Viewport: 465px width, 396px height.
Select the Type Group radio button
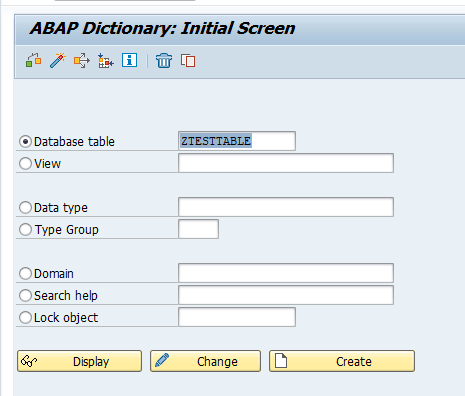click(25, 230)
